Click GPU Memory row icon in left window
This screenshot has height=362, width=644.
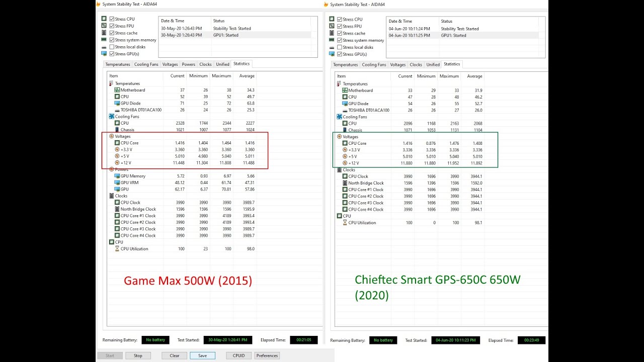point(117,176)
